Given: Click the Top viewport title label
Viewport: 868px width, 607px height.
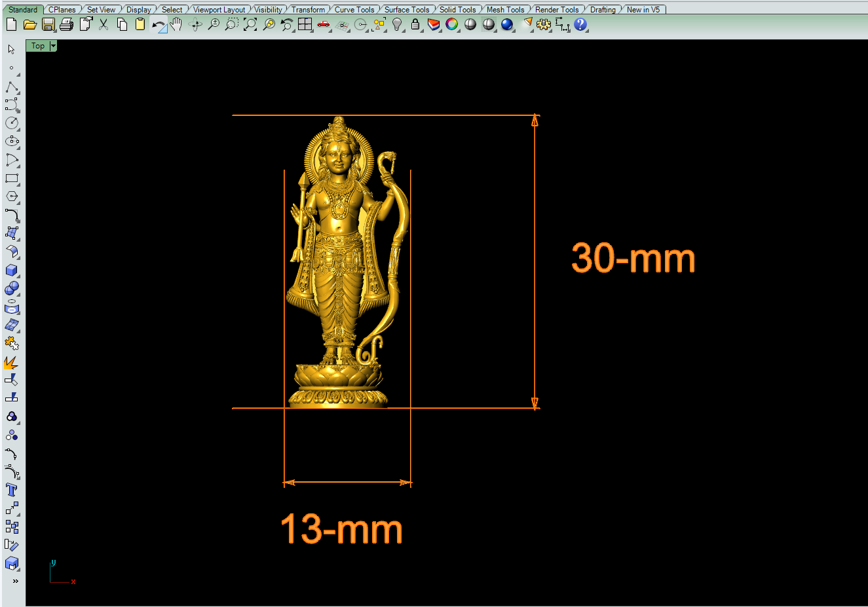Looking at the screenshot, I should pyautogui.click(x=38, y=46).
